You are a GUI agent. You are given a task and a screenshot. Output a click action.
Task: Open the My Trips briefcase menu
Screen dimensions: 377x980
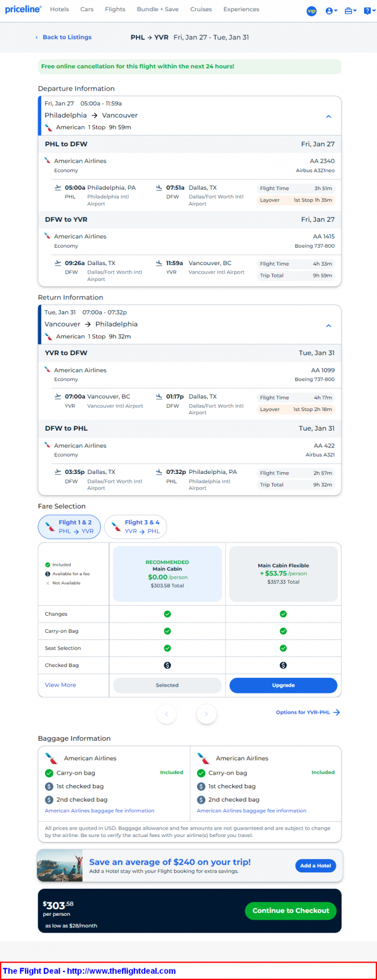(351, 11)
